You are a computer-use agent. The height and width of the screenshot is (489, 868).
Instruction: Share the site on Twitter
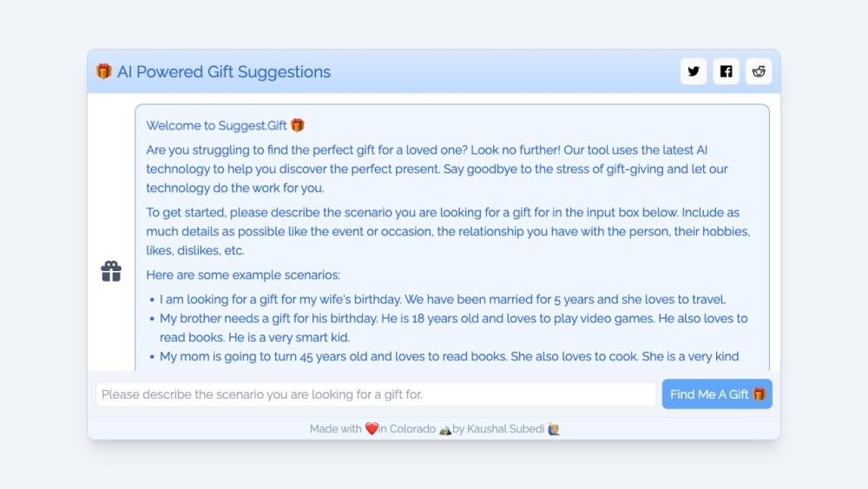coord(694,71)
